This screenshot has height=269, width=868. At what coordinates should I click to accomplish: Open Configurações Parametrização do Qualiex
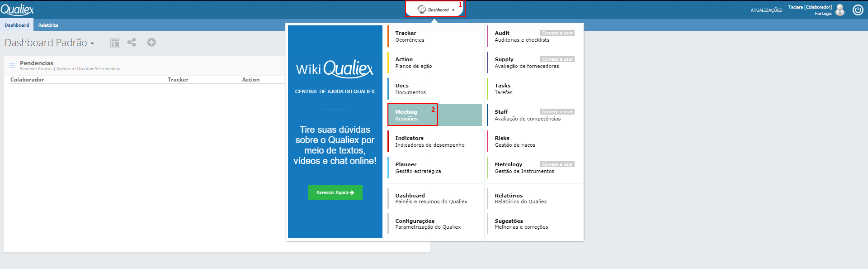(434, 224)
